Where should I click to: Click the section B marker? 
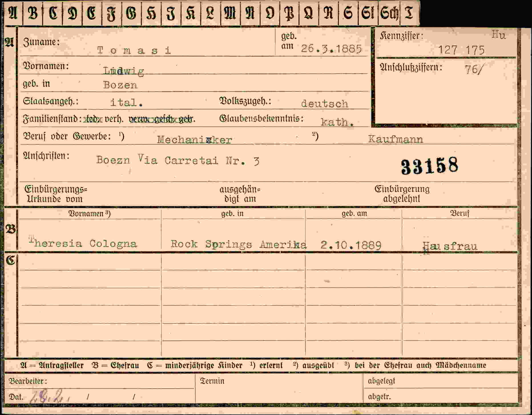10,229
